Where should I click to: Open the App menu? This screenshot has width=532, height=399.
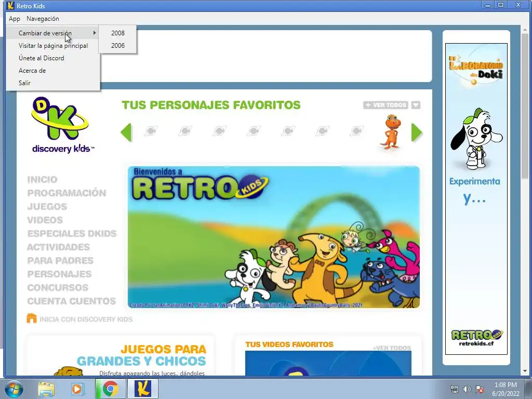tap(14, 19)
